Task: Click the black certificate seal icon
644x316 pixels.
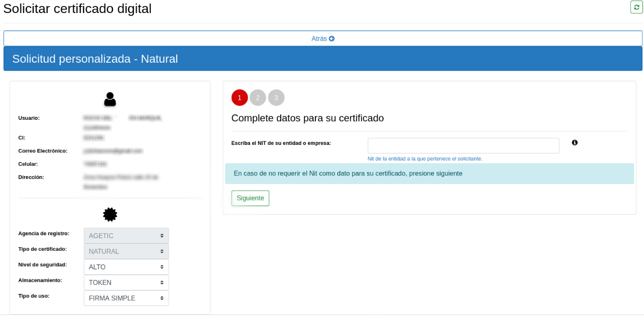Action: tap(110, 215)
